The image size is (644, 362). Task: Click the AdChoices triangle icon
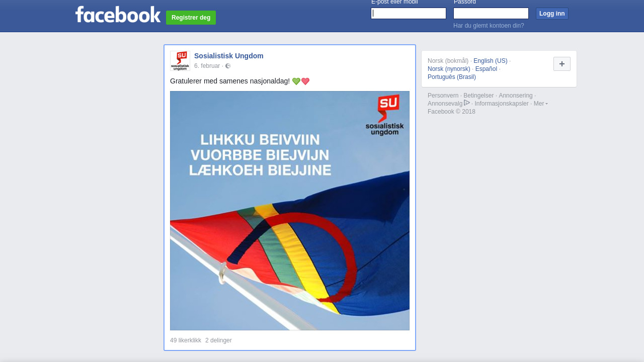(x=467, y=103)
